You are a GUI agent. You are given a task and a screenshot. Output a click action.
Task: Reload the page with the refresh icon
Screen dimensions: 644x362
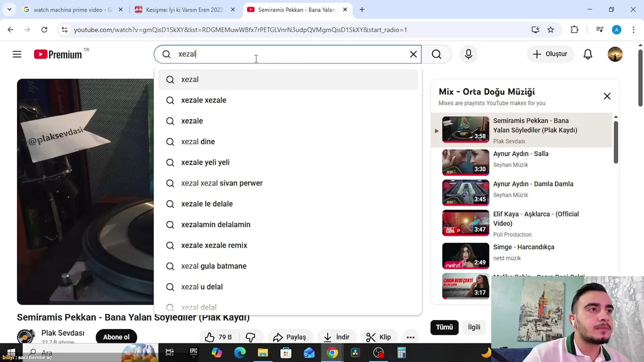tap(44, 30)
